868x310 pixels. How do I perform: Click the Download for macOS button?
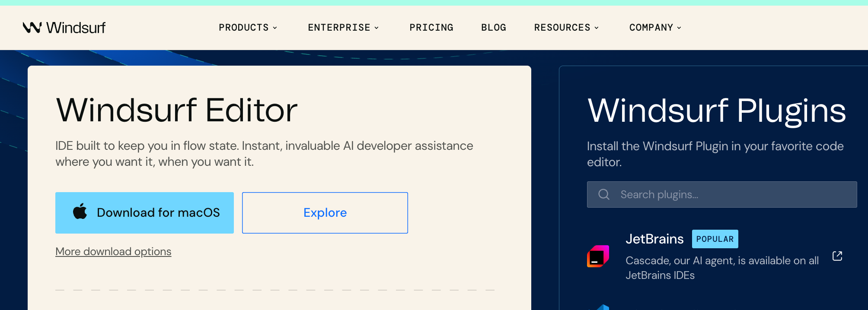click(144, 213)
